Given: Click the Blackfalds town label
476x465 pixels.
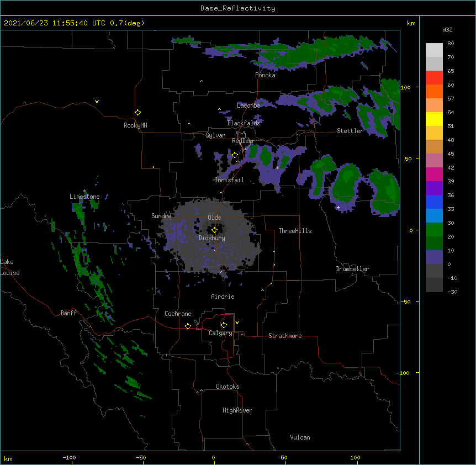Looking at the screenshot, I should (x=244, y=123).
